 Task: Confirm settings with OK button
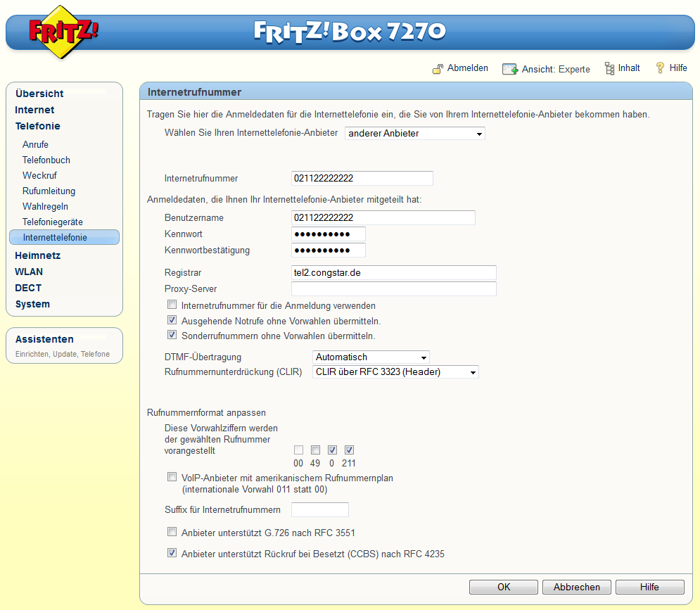(x=504, y=587)
